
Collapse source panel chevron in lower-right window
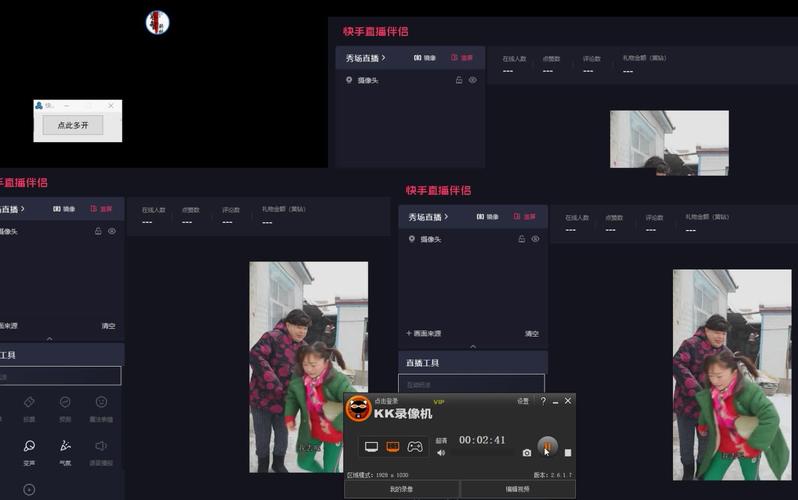473,346
